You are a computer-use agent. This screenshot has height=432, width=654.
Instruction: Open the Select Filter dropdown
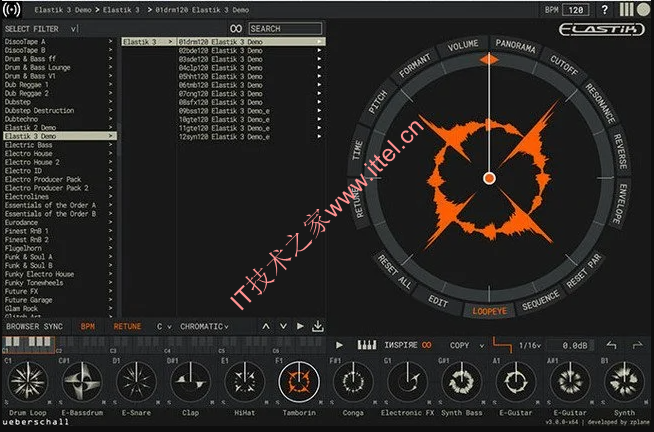41,29
